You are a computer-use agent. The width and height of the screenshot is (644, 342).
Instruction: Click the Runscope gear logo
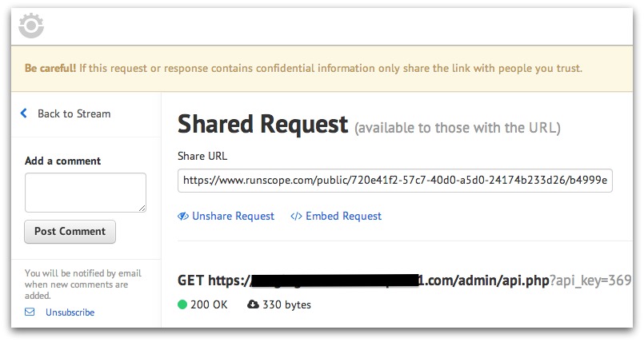click(x=31, y=26)
